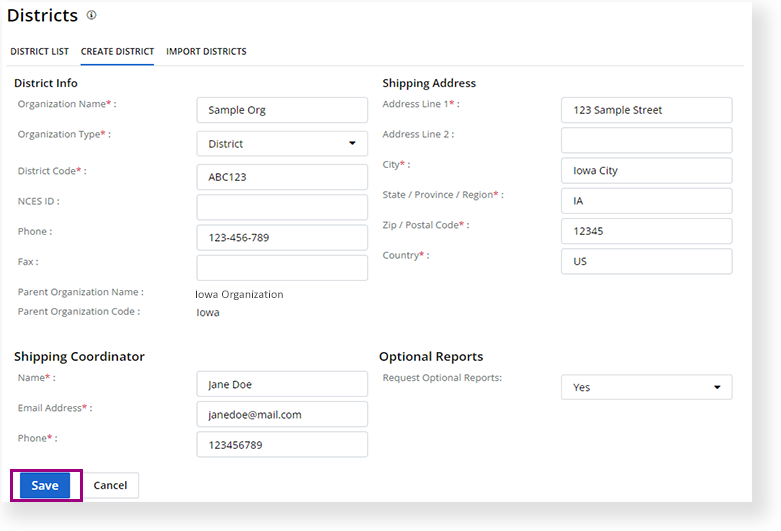Click the City field with Iowa City
Viewport: 781px width, 531px height.
click(x=647, y=171)
